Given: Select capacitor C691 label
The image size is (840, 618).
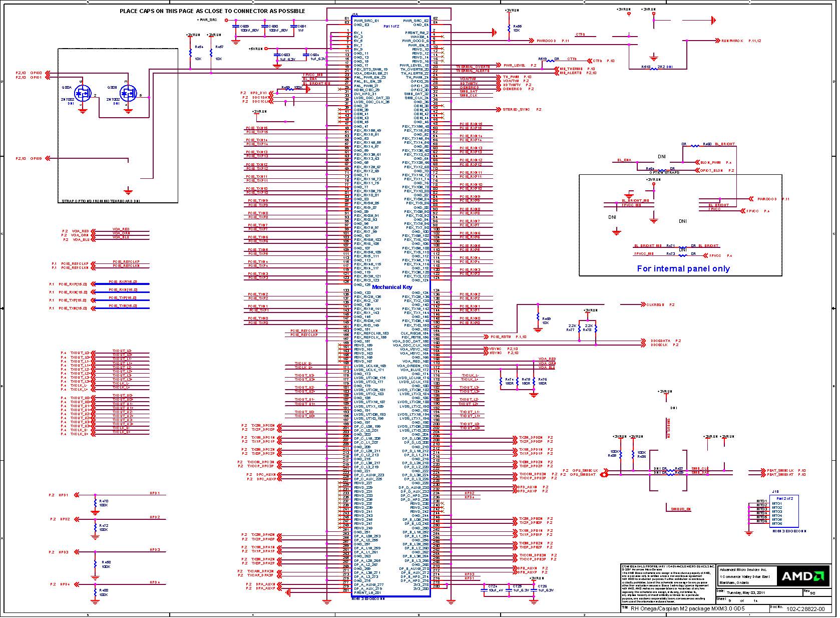Looking at the screenshot, I should tap(302, 26).
